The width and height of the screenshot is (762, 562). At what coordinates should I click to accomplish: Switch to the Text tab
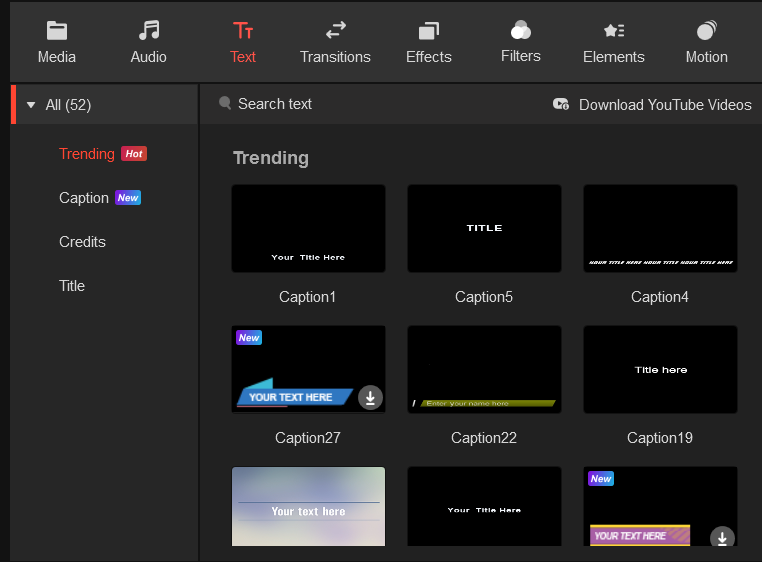tap(243, 42)
